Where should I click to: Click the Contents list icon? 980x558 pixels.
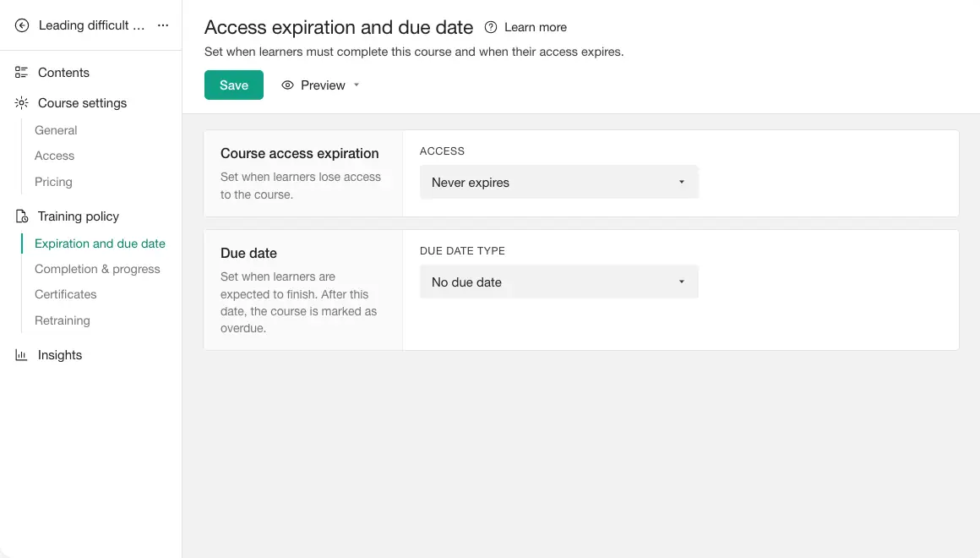(21, 73)
